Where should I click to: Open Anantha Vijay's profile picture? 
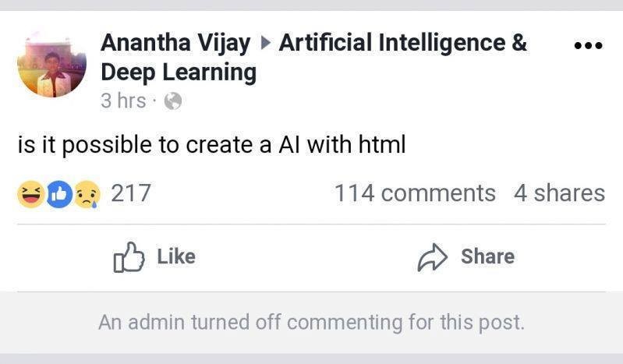click(x=51, y=64)
